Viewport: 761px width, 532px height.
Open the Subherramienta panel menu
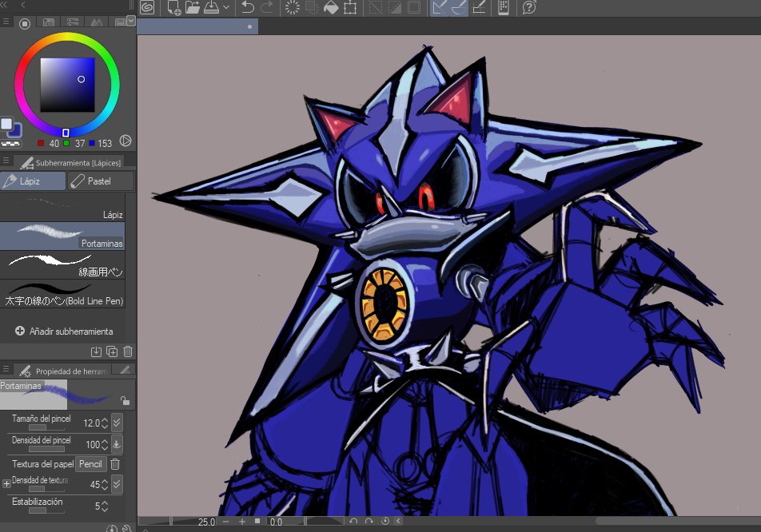coord(6,161)
